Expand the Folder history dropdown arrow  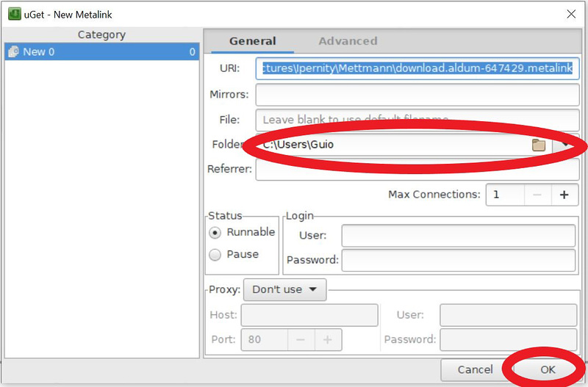(x=565, y=145)
